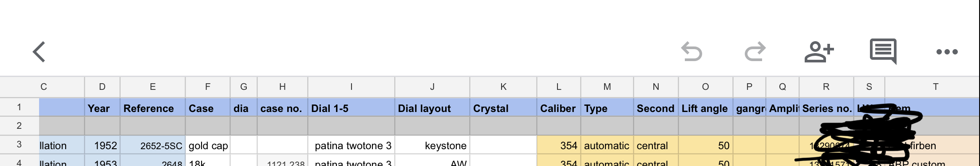
Task: Click the Caliber header cell
Action: [559, 108]
